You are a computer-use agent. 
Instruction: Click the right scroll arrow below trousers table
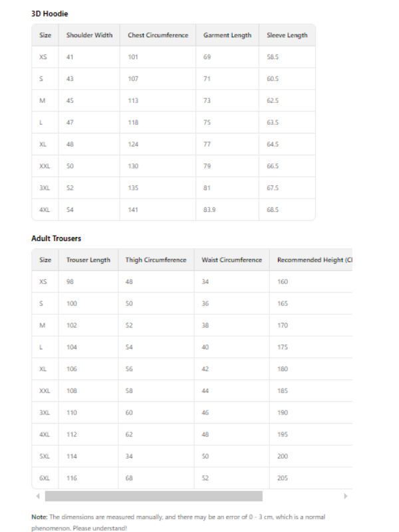pos(345,496)
